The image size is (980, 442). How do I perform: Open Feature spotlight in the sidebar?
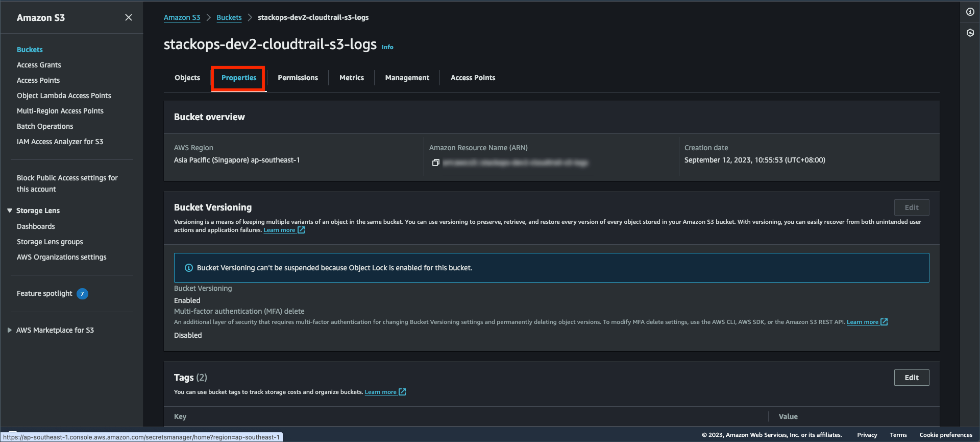[44, 293]
